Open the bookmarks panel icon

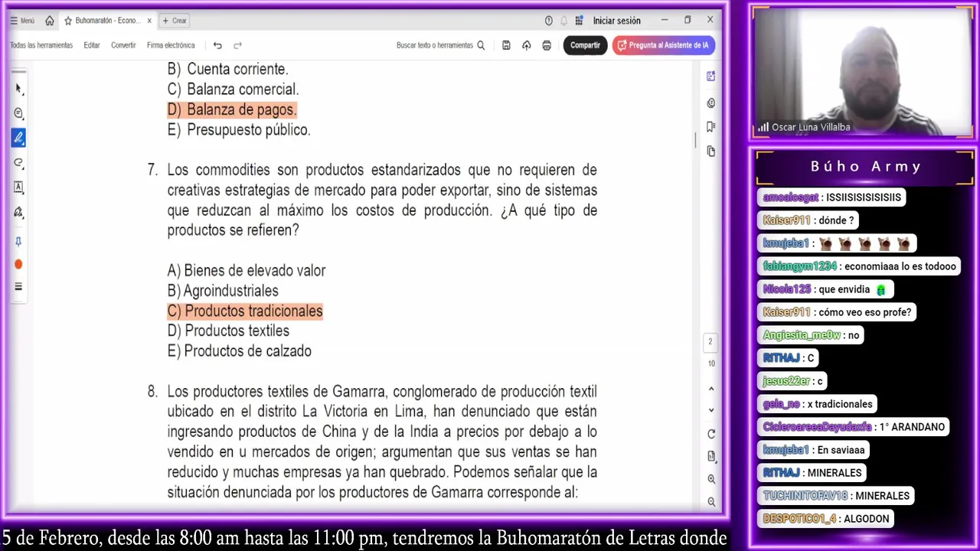click(711, 126)
